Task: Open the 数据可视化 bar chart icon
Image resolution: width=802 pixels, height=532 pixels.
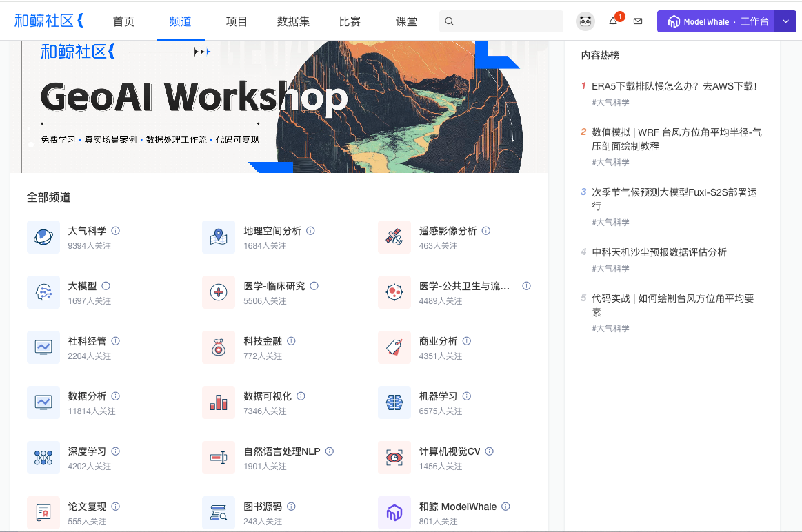Action: [219, 402]
